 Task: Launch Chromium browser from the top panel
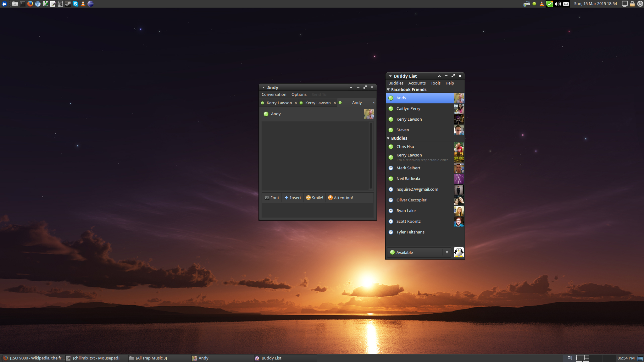tap(38, 4)
